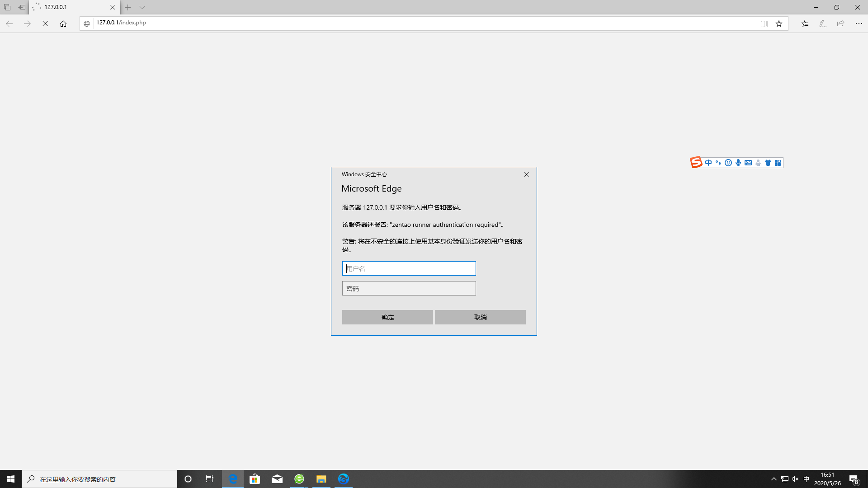Open Cortana from the taskbar
Screen dimensions: 868x488
click(x=188, y=479)
